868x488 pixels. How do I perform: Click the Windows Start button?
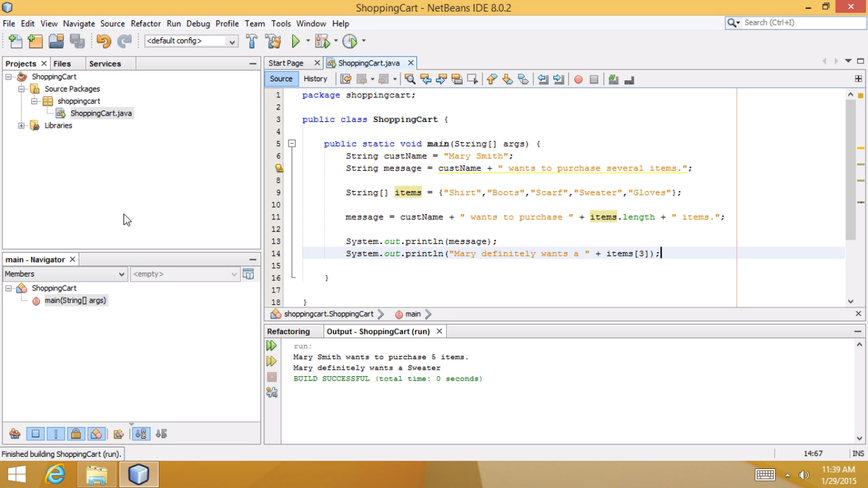click(x=17, y=474)
